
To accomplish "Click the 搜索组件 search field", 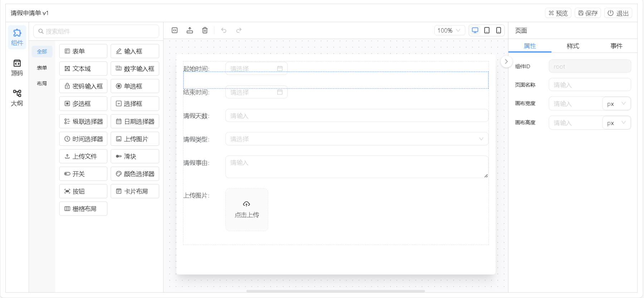I will coord(97,31).
